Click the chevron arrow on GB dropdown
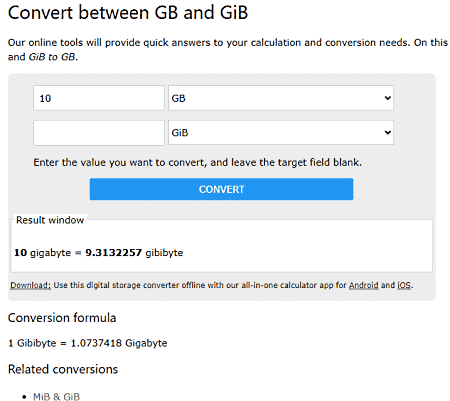 [387, 98]
